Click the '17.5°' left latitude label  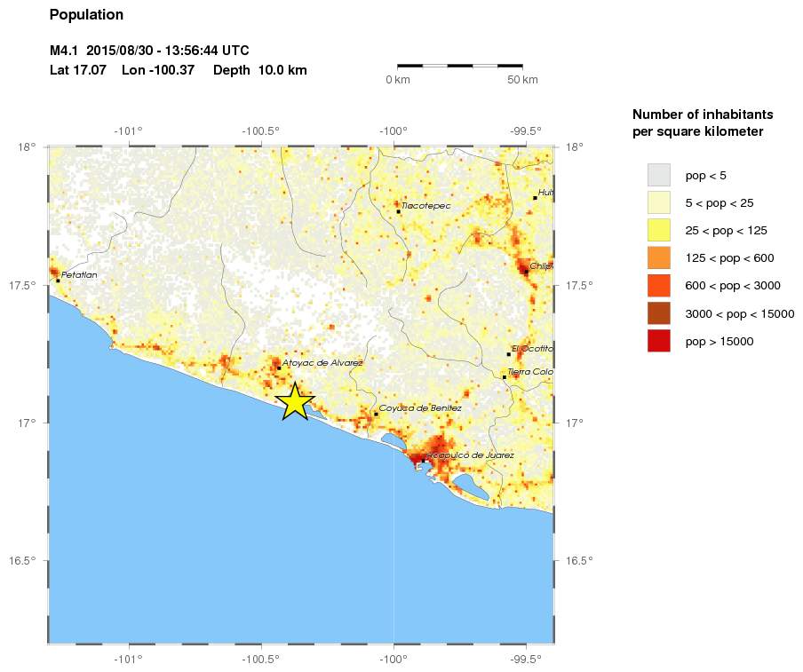pos(22,285)
